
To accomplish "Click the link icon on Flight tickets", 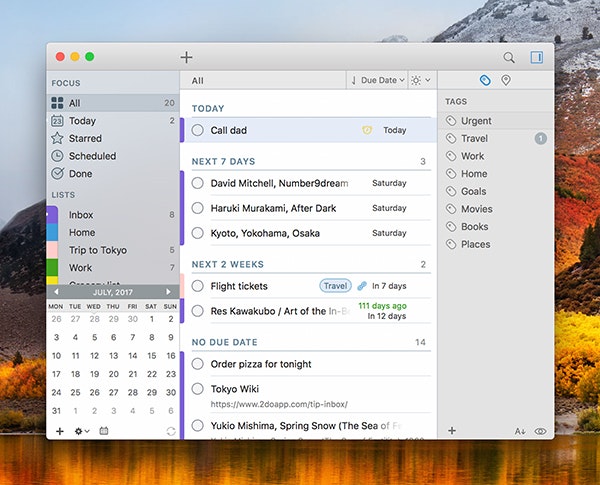I will point(362,286).
